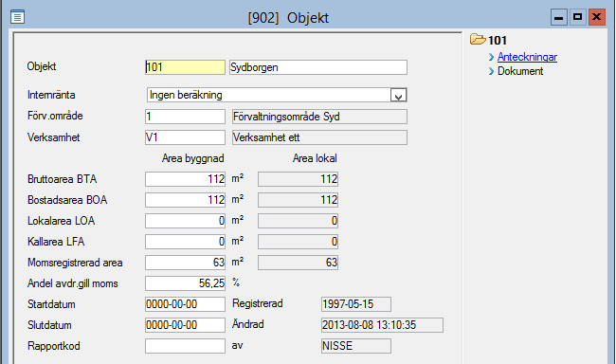Screen dimensions: 616x364
Task: Click the Ändrad timestamp field
Action: coord(382,325)
